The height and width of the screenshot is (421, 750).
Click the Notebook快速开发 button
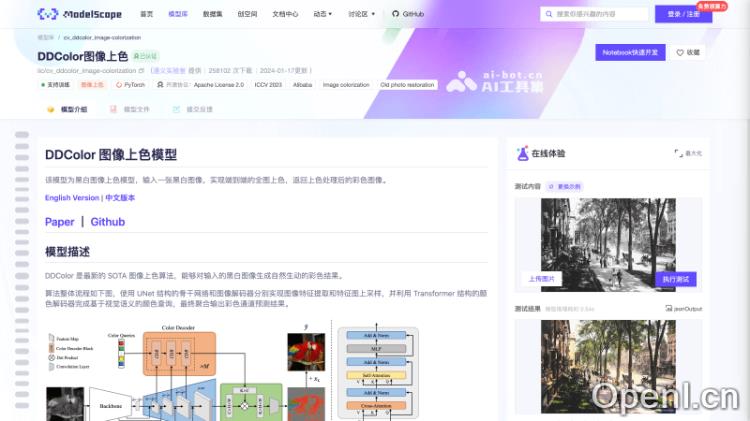point(631,52)
